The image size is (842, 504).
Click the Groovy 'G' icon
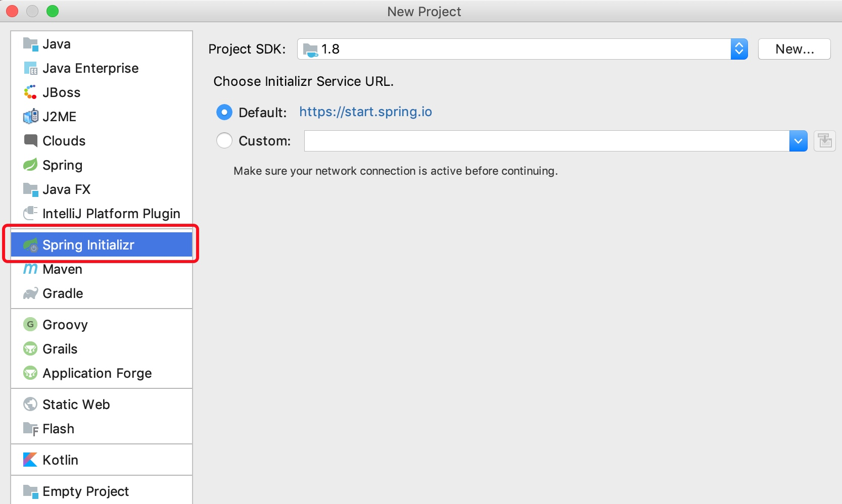(x=30, y=324)
